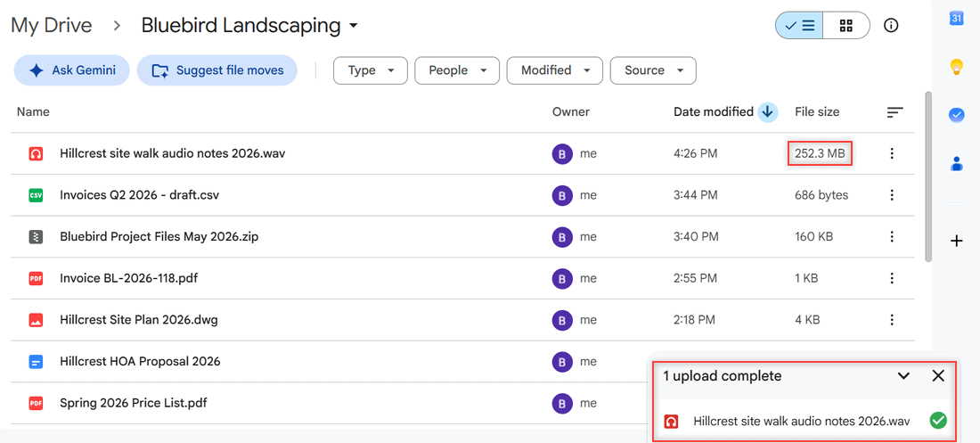
Task: Select Hillcrest site walk audio notes 2026.wav file name
Action: pyautogui.click(x=173, y=153)
